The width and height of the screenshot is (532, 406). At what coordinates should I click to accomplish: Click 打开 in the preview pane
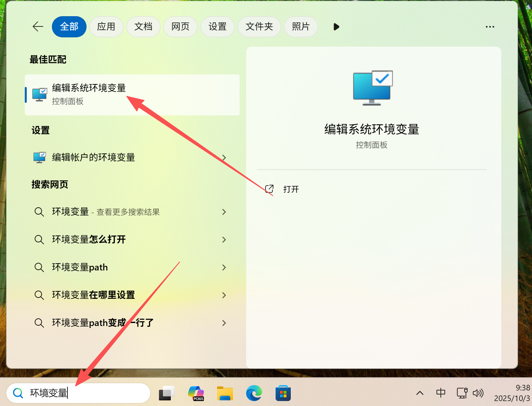pyautogui.click(x=291, y=189)
